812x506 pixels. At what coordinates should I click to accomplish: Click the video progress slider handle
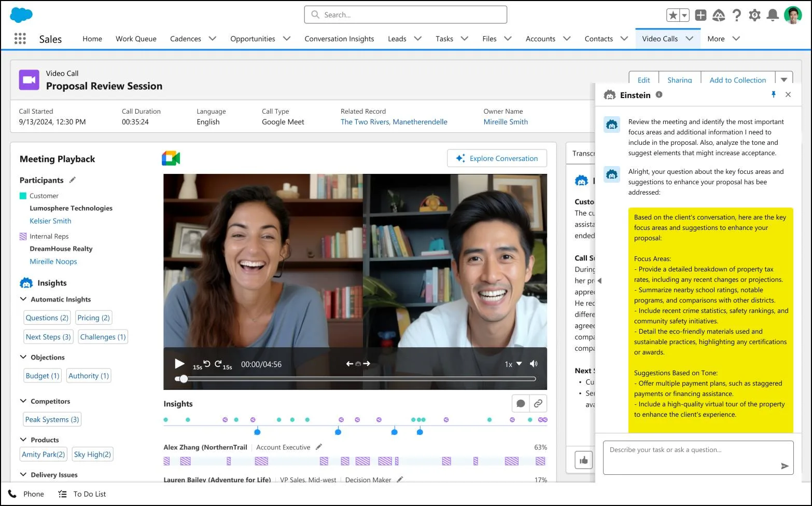click(x=183, y=379)
